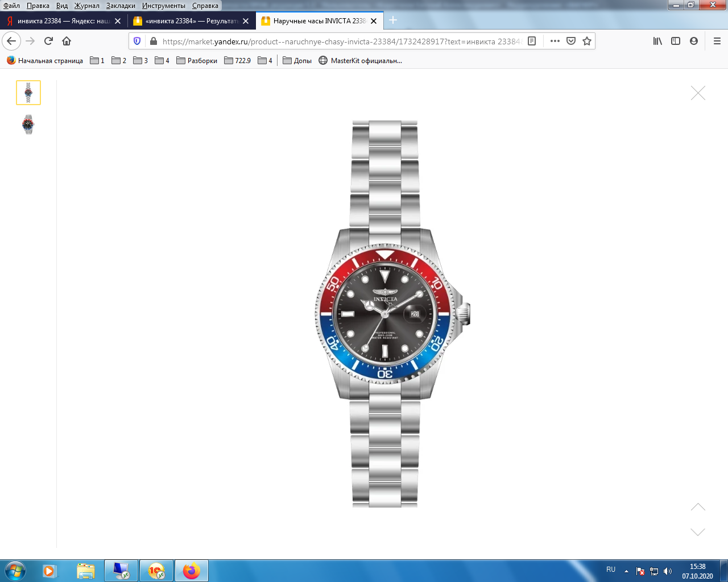Open Начальная страница bookmark
The width and height of the screenshot is (728, 582).
coord(45,60)
